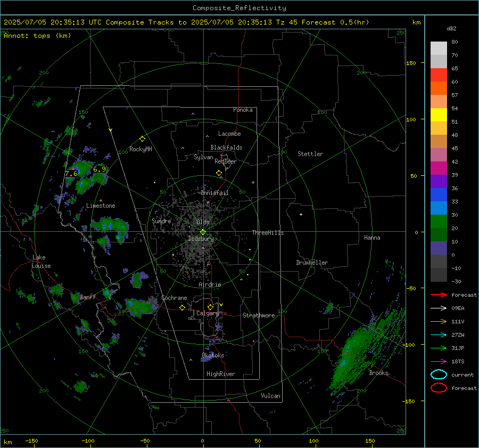Click the Composite_Reflectivity title
The width and height of the screenshot is (479, 448).
(x=239, y=8)
